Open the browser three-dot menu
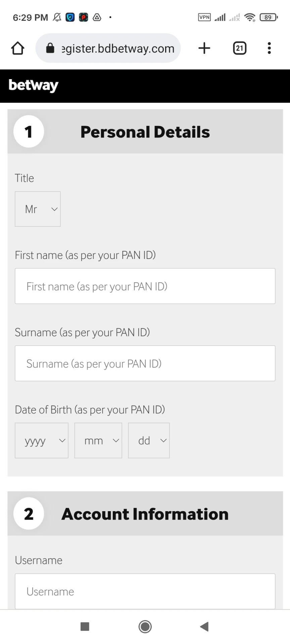 [269, 48]
